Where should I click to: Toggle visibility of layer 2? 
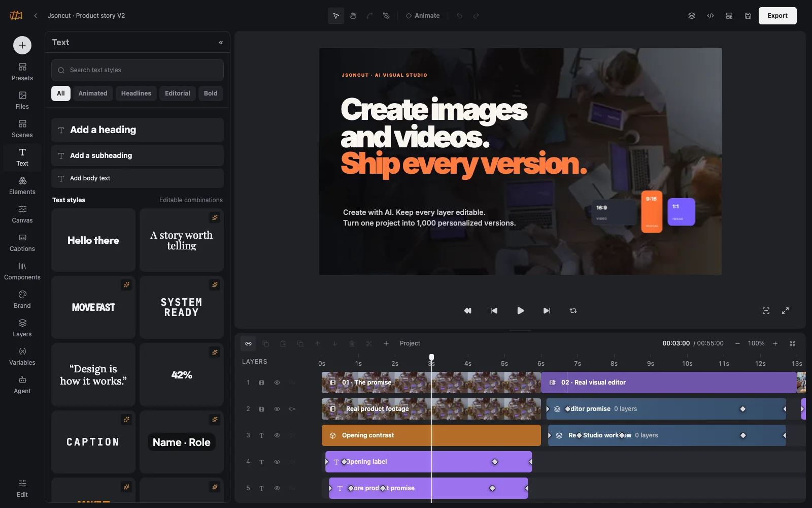click(277, 409)
